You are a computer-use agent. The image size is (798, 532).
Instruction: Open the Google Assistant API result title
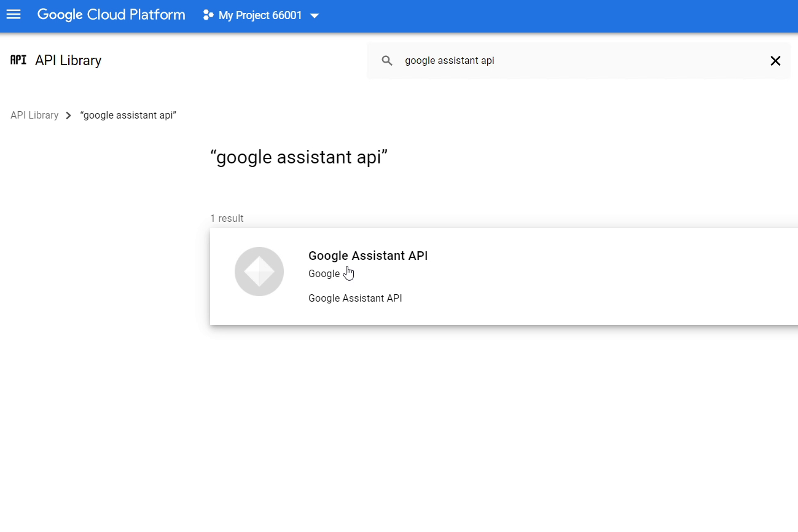coord(368,256)
